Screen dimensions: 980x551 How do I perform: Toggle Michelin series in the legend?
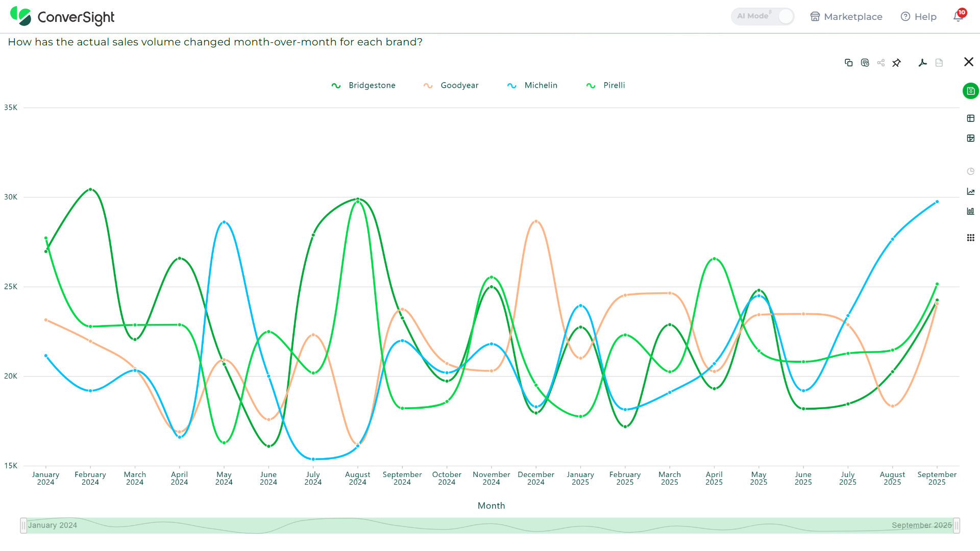pos(532,86)
